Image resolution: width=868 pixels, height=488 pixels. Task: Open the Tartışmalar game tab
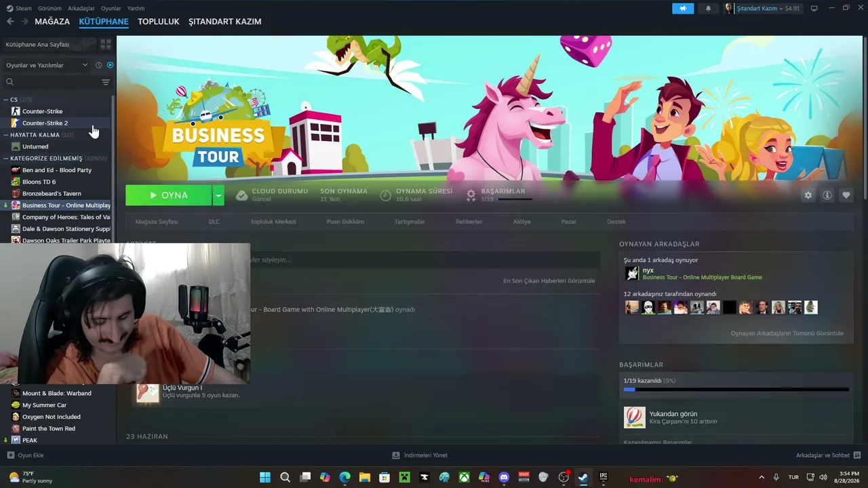410,222
